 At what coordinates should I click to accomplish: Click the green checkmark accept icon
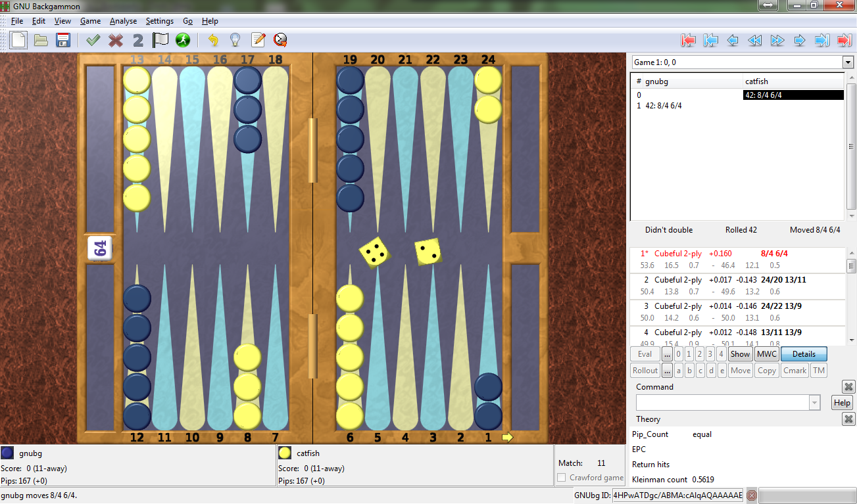(93, 40)
